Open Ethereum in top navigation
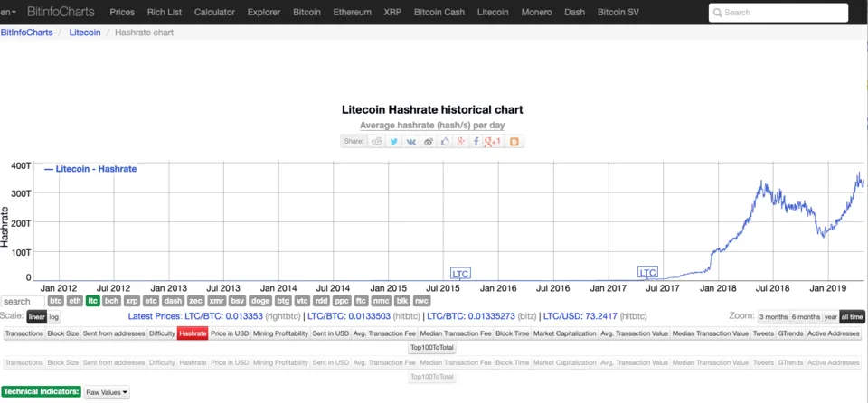The image size is (868, 403). (352, 12)
